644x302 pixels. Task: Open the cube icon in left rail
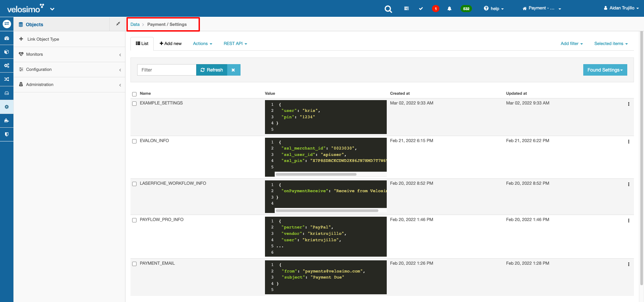point(7,52)
